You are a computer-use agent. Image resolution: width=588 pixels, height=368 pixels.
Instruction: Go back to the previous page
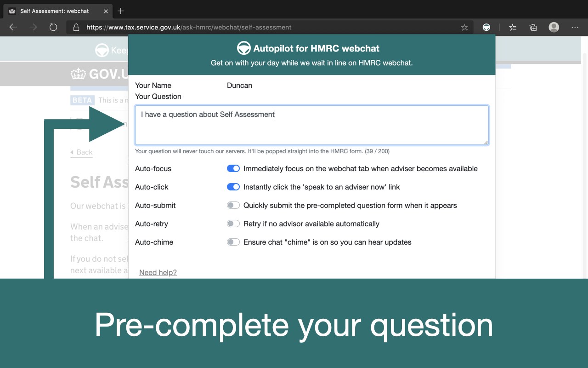click(13, 27)
